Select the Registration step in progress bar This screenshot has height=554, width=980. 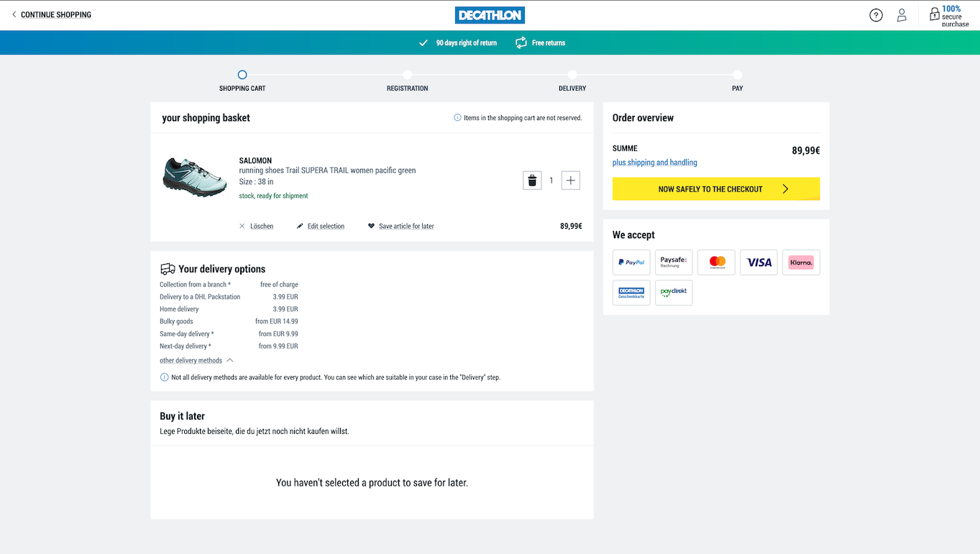[x=407, y=75]
